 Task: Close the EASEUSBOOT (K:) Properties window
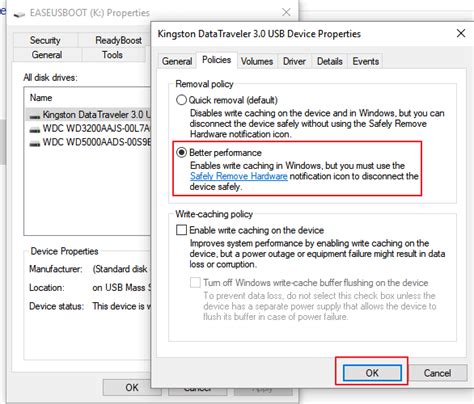coord(286,13)
